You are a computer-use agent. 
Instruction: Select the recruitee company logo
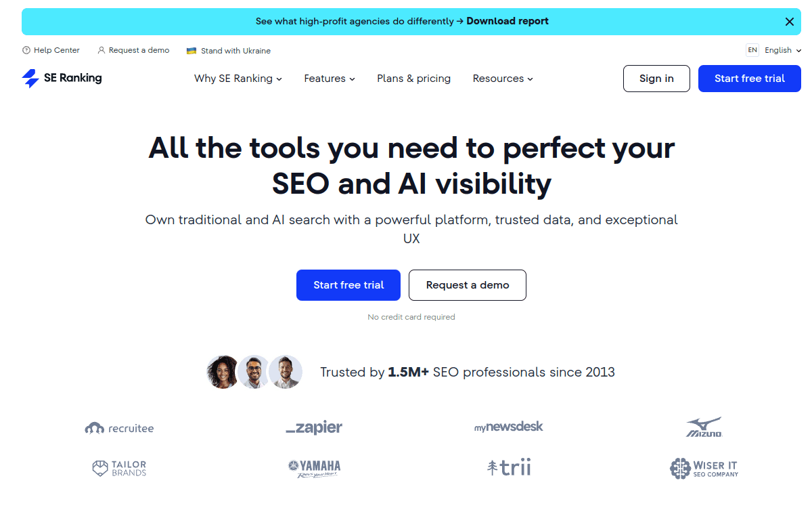[119, 427]
